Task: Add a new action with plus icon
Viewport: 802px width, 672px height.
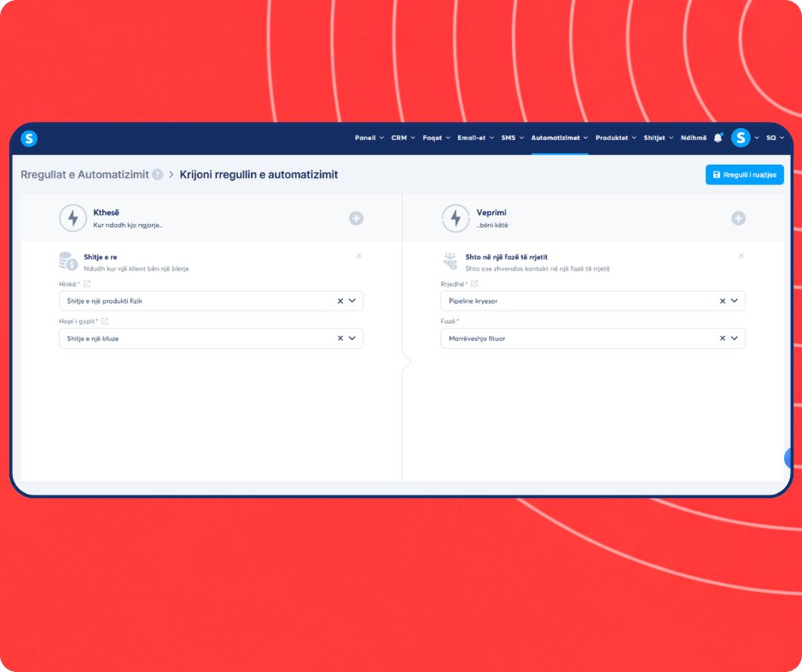Action: [x=738, y=218]
